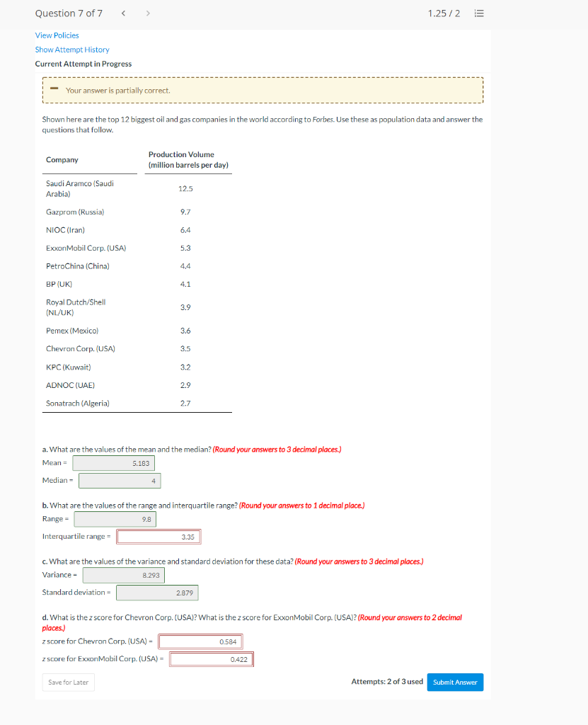The image size is (588, 725).
Task: Select the BP (UK) row
Action: click(137, 284)
